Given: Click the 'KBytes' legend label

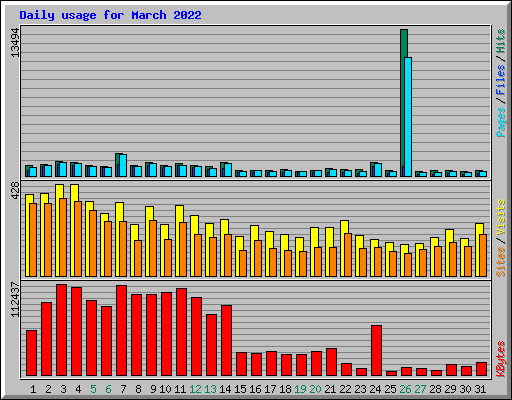Looking at the screenshot, I should [500, 359].
